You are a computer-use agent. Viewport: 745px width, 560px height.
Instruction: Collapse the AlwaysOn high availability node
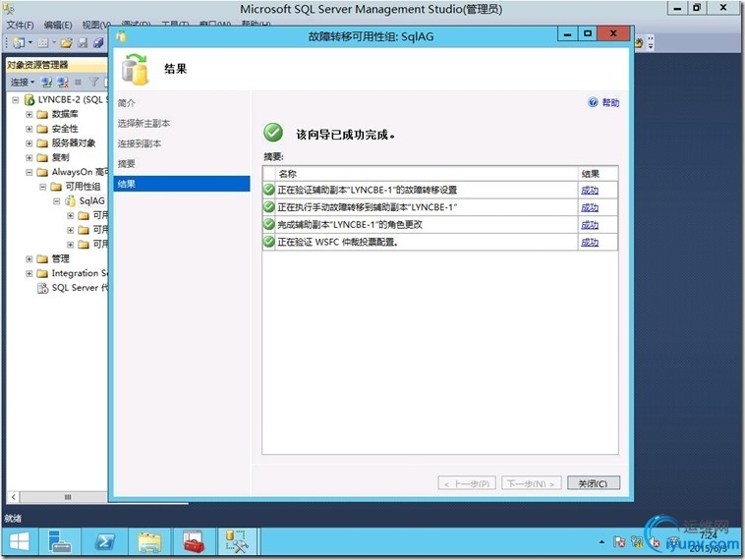click(x=29, y=172)
